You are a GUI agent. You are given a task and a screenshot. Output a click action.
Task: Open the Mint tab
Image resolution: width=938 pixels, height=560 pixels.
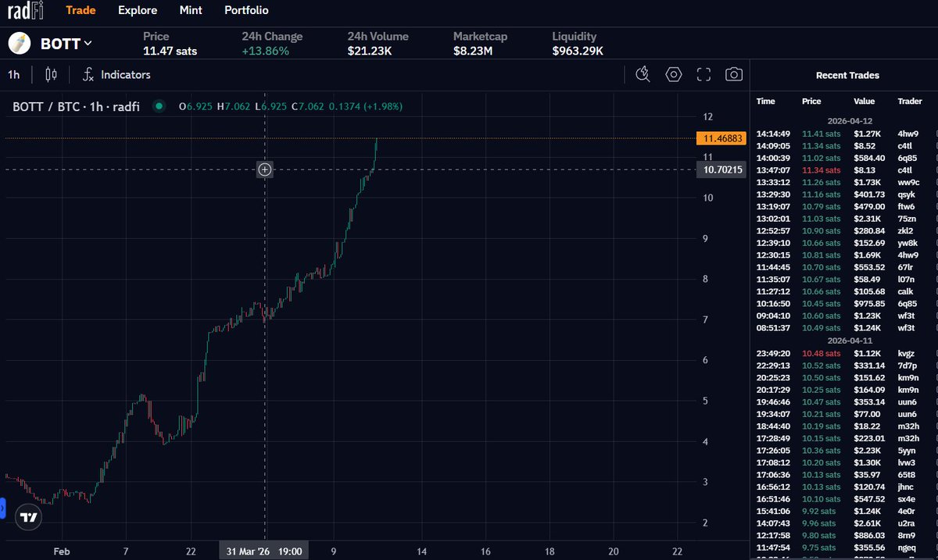(190, 10)
